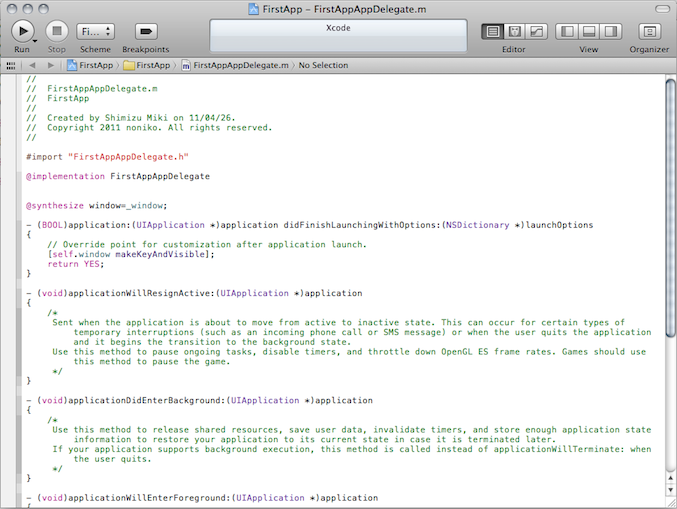This screenshot has height=509, width=677.
Task: Open the FirstApp project breadcrumb
Action: [90, 65]
